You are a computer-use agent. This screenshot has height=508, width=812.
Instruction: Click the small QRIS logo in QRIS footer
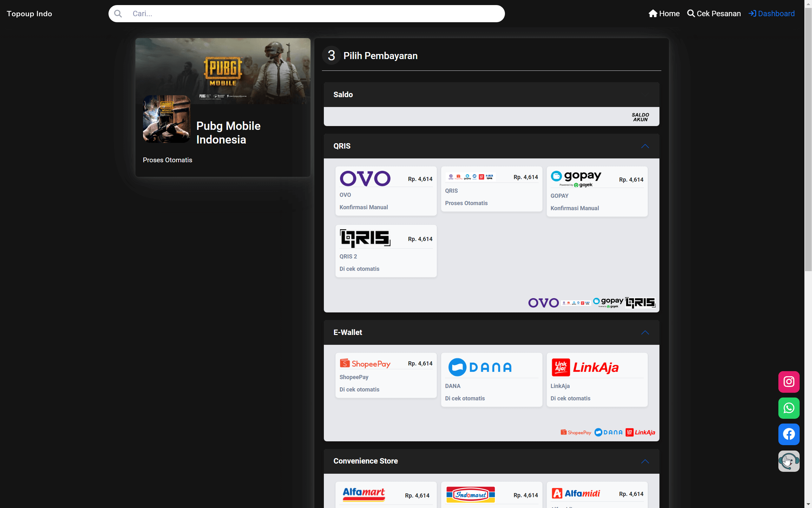(640, 303)
